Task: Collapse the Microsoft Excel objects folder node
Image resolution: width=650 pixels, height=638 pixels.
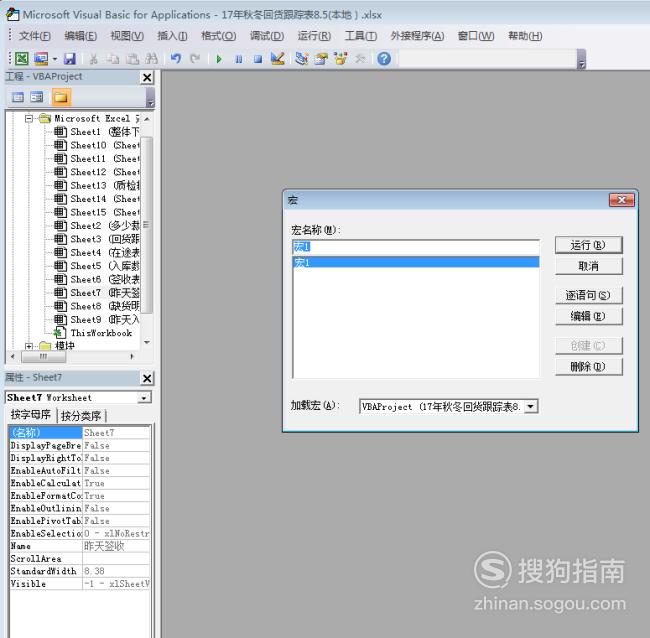Action: pyautogui.click(x=29, y=119)
